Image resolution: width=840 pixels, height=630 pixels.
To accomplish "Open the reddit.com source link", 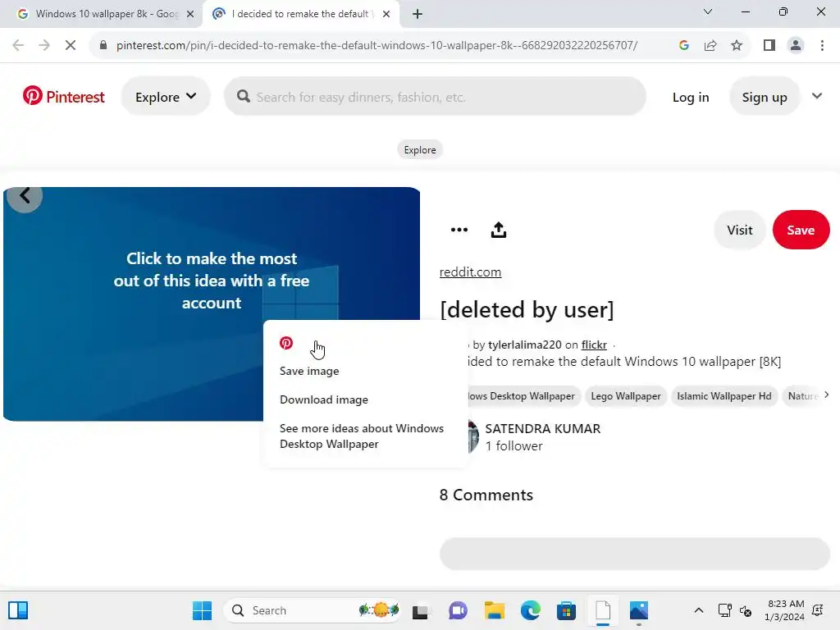I will coord(470,272).
